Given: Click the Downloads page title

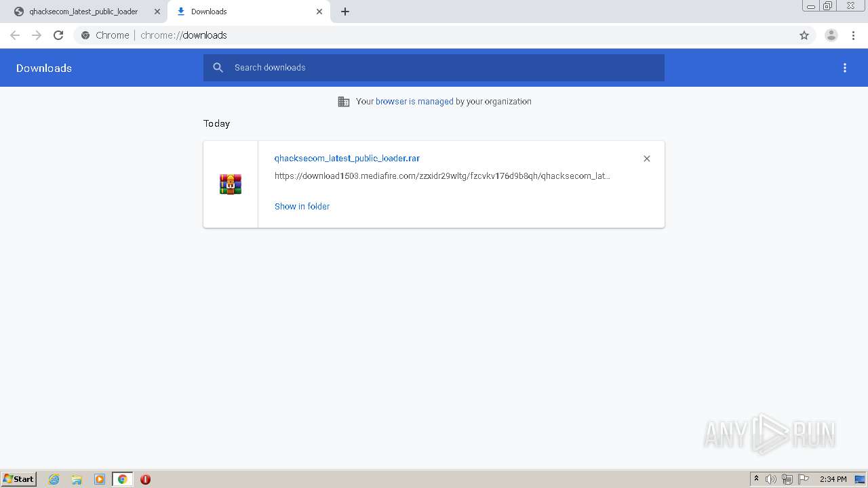Looking at the screenshot, I should click(x=44, y=68).
